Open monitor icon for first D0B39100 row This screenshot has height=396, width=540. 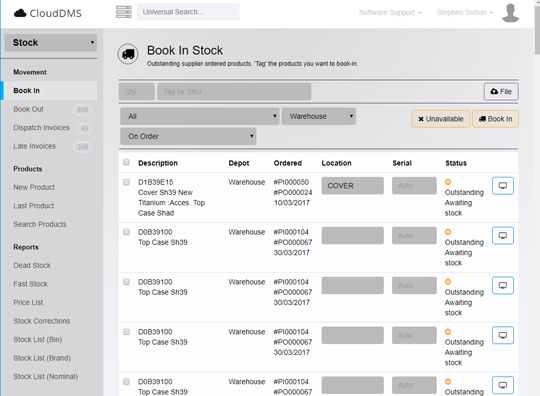pyautogui.click(x=503, y=236)
